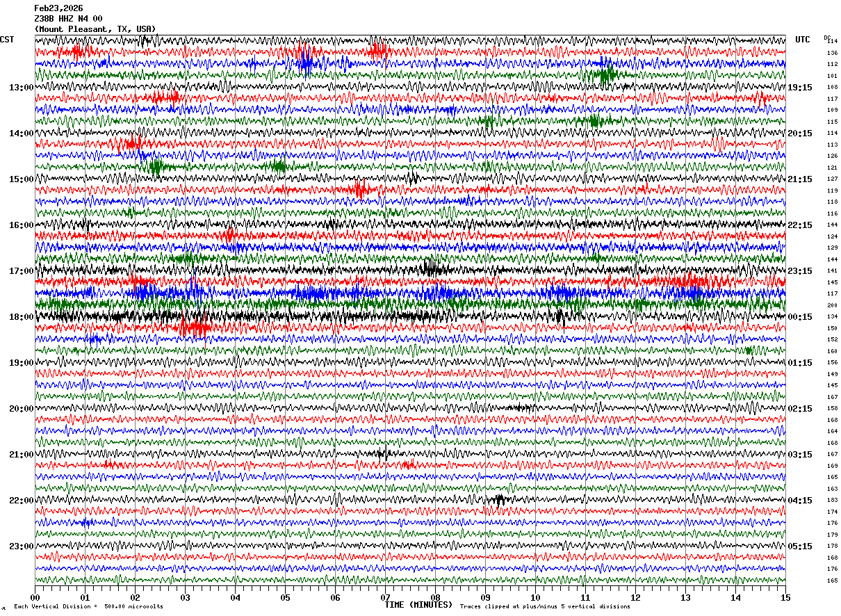Screen dimensions: 841x616
Task: Click the DC offset value '141'
Action: [x=832, y=270]
